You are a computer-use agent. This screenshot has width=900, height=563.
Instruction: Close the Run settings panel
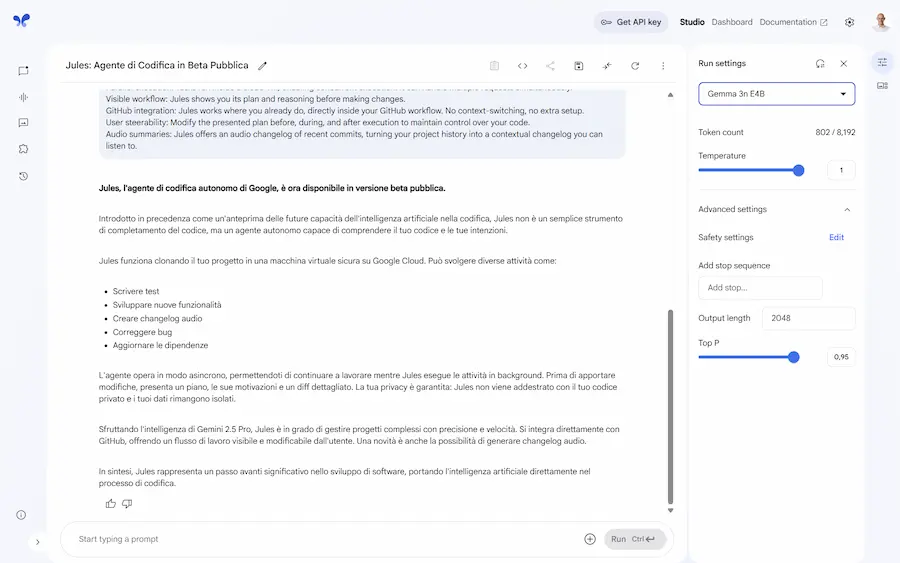tap(844, 64)
